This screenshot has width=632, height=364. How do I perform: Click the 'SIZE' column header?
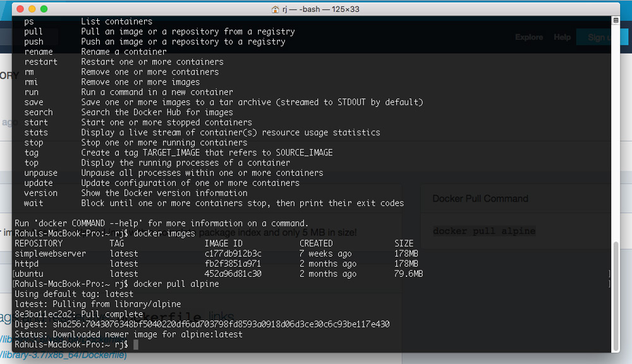[404, 243]
